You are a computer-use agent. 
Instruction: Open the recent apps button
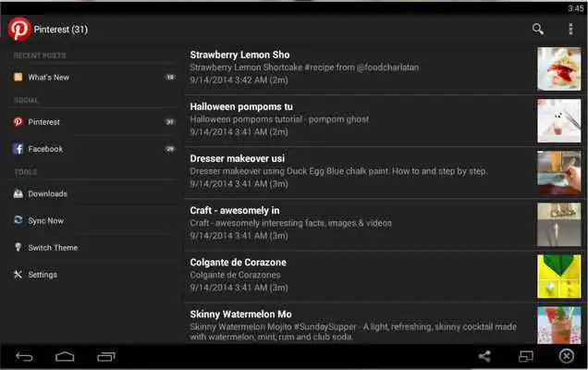click(x=106, y=356)
